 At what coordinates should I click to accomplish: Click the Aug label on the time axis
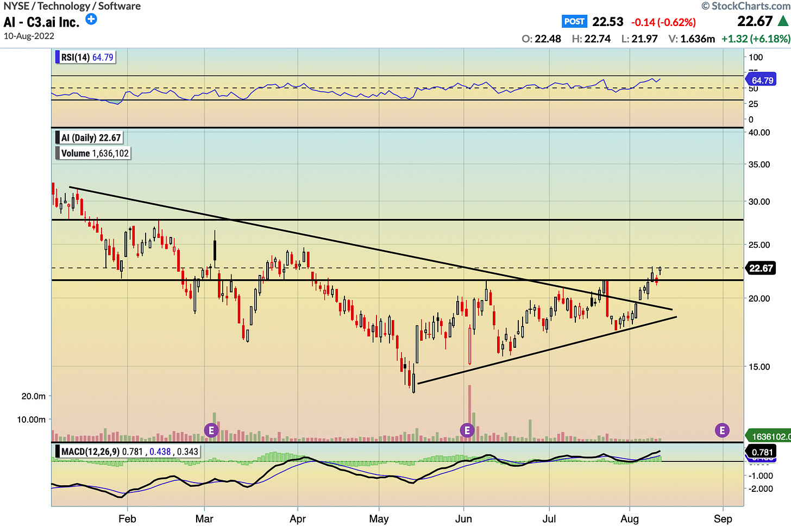point(630,519)
